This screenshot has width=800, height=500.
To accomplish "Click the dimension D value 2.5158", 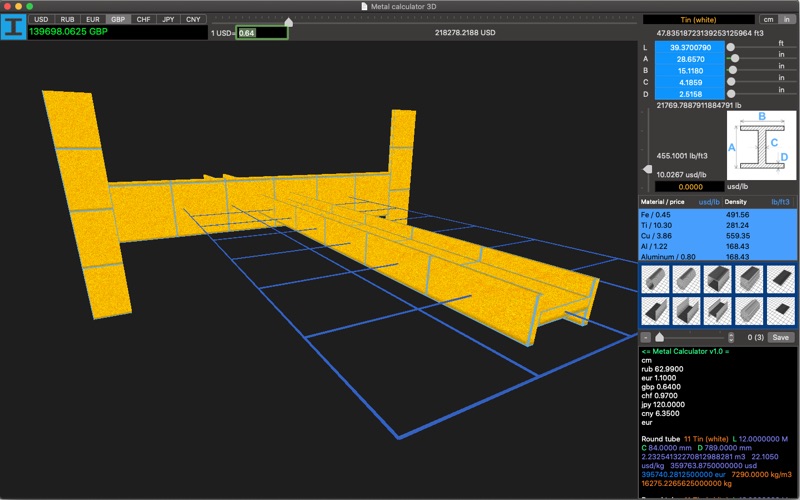I will 690,94.
